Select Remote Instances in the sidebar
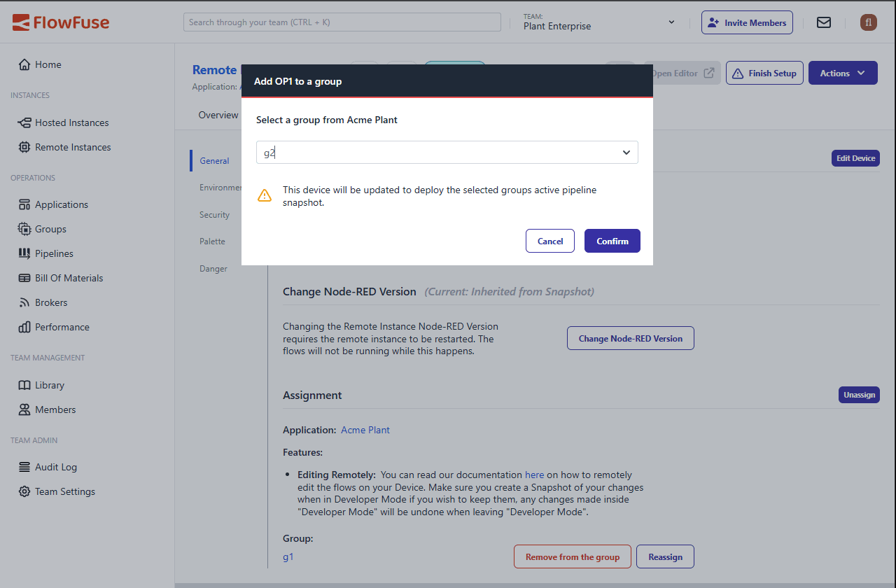 (x=73, y=146)
